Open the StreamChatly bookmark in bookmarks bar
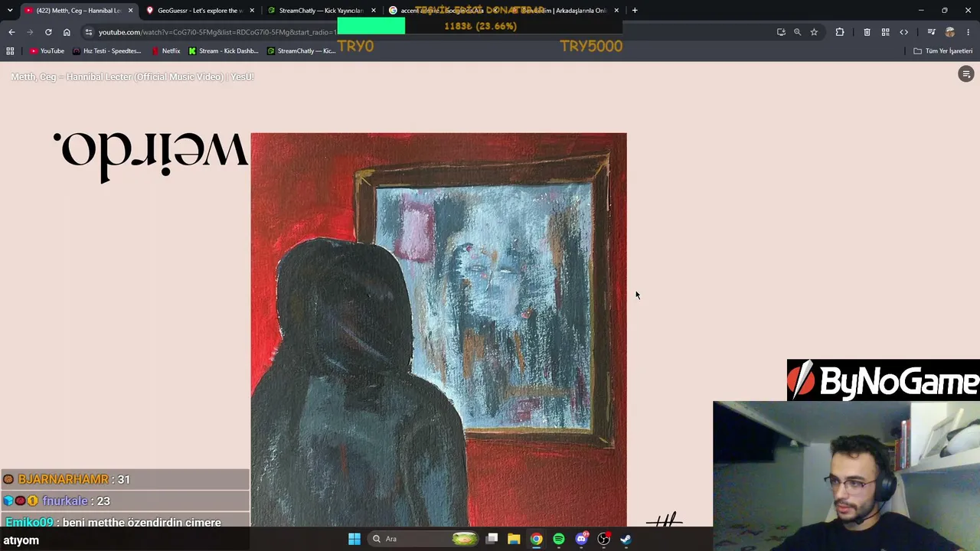 [302, 51]
